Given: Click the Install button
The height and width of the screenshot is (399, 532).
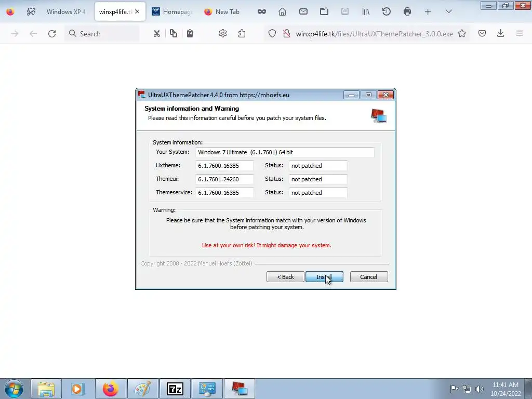Looking at the screenshot, I should point(324,277).
